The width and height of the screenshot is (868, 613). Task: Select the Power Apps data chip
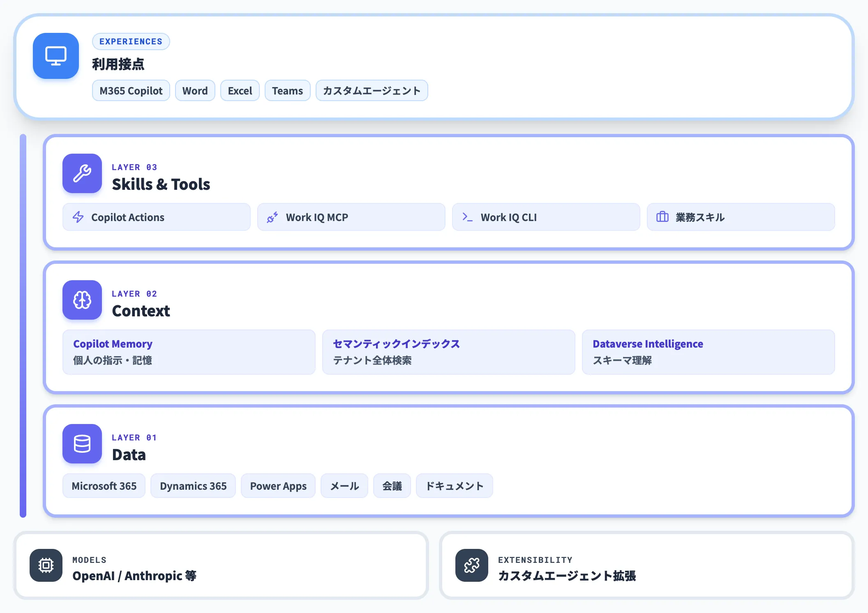tap(278, 486)
